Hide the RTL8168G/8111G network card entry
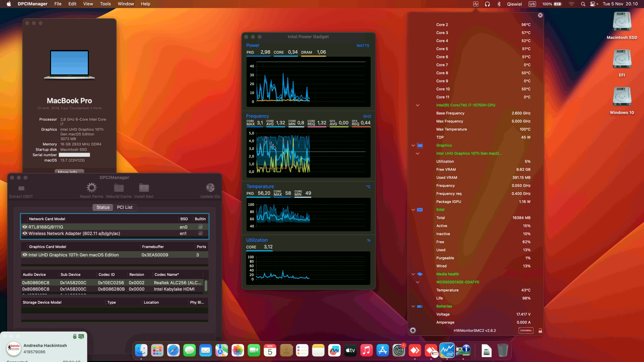The width and height of the screenshot is (644, 362). 24,227
